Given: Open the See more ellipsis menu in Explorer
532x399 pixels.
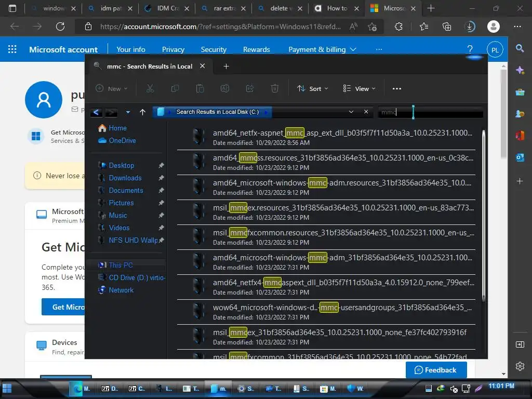Looking at the screenshot, I should [396, 88].
